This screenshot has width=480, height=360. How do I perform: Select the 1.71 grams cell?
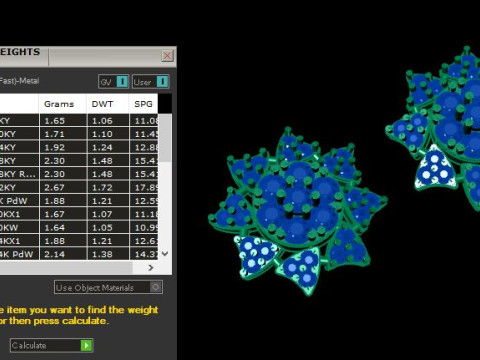[x=63, y=134]
